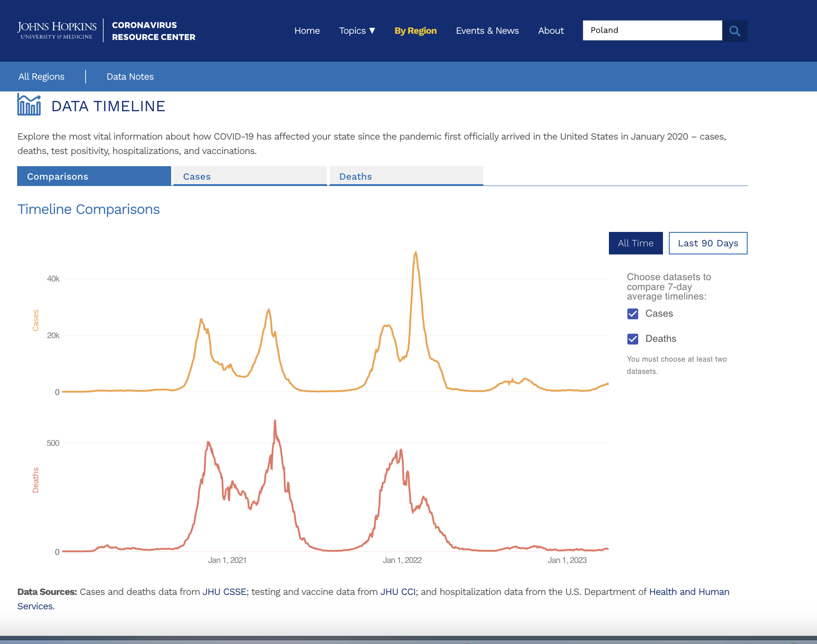Click the Johns Hopkins University logo
Image resolution: width=817 pixels, height=644 pixels.
pyautogui.click(x=57, y=30)
